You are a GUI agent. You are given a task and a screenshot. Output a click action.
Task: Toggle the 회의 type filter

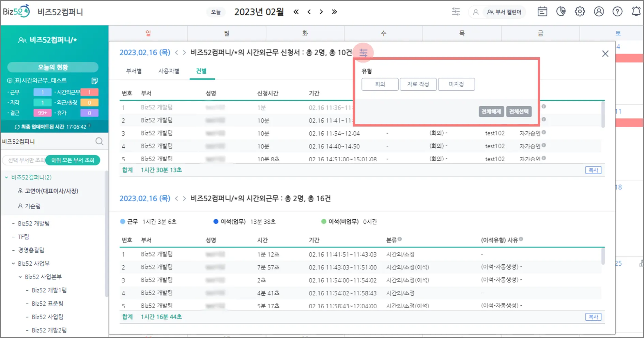tap(380, 84)
